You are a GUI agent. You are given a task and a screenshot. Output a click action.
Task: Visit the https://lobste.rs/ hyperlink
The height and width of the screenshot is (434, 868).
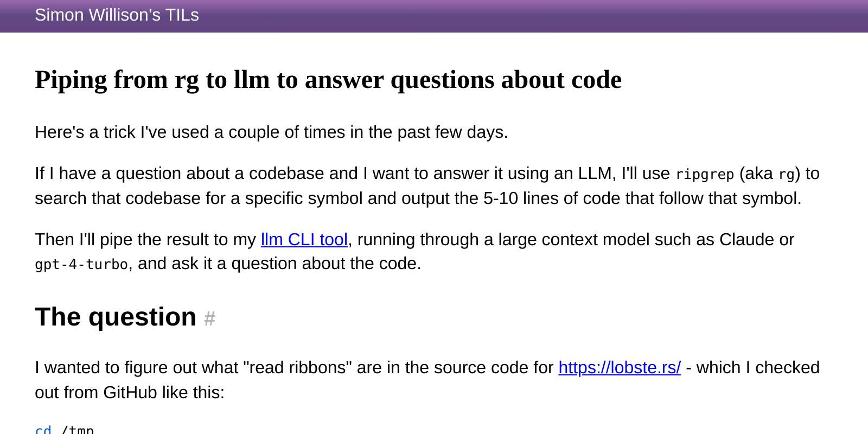619,367
